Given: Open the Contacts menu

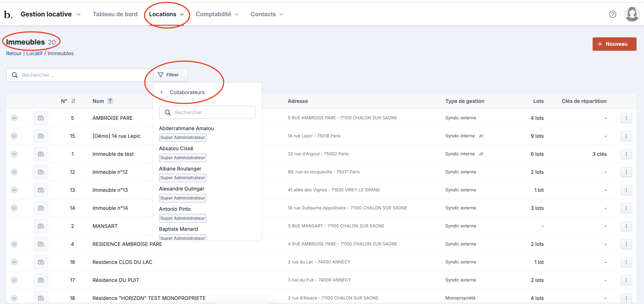Looking at the screenshot, I should [x=267, y=14].
